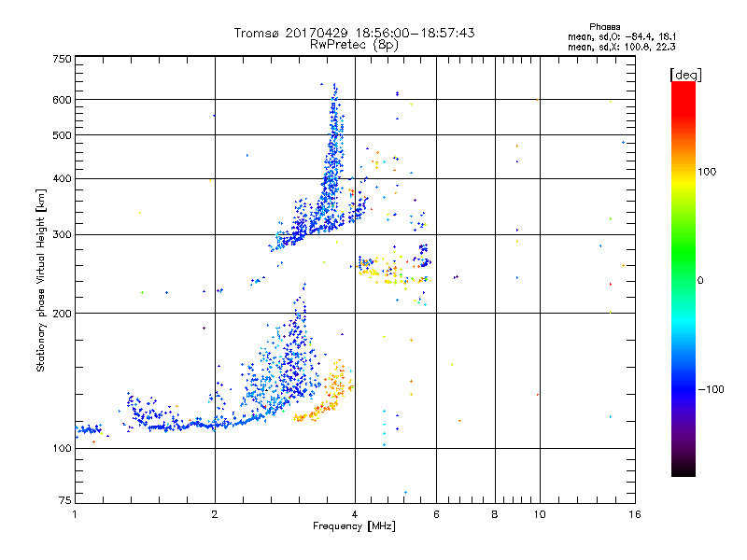Click y-axis tick label '200'
747x560 pixels.
point(62,314)
